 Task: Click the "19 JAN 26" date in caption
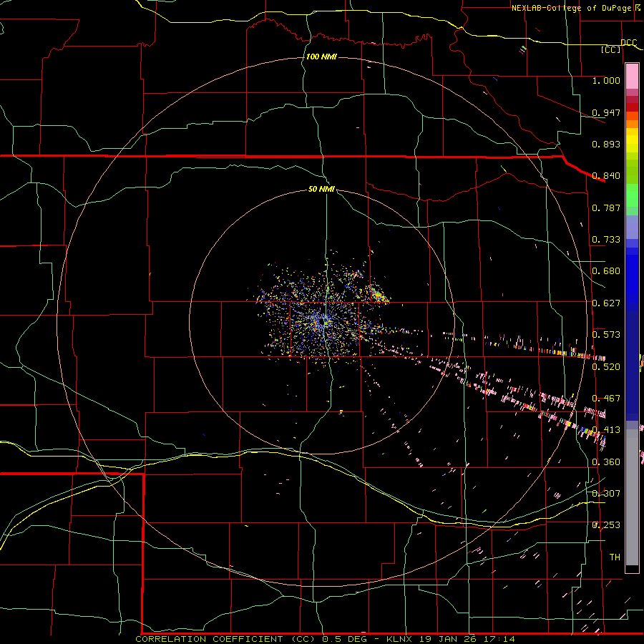point(448,639)
